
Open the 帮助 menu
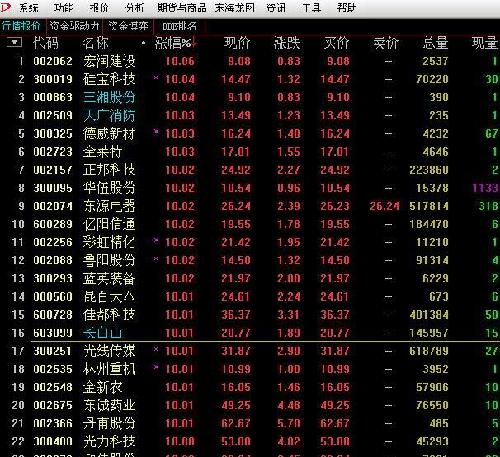[346, 7]
